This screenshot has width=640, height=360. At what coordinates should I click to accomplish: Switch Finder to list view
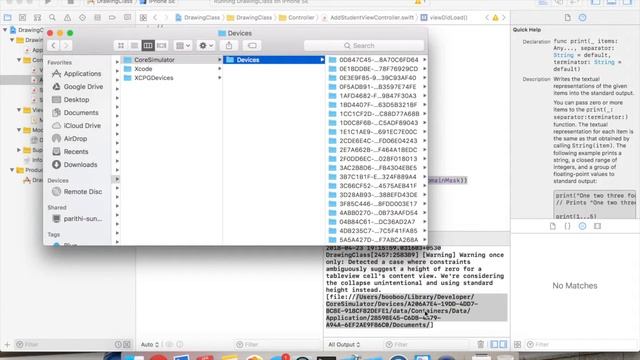[x=134, y=46]
